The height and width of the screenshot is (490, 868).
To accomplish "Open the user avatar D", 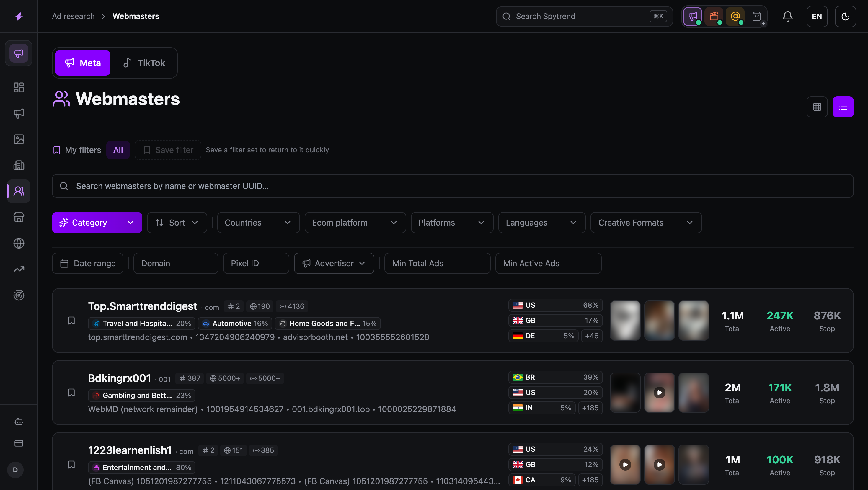I will [x=15, y=470].
